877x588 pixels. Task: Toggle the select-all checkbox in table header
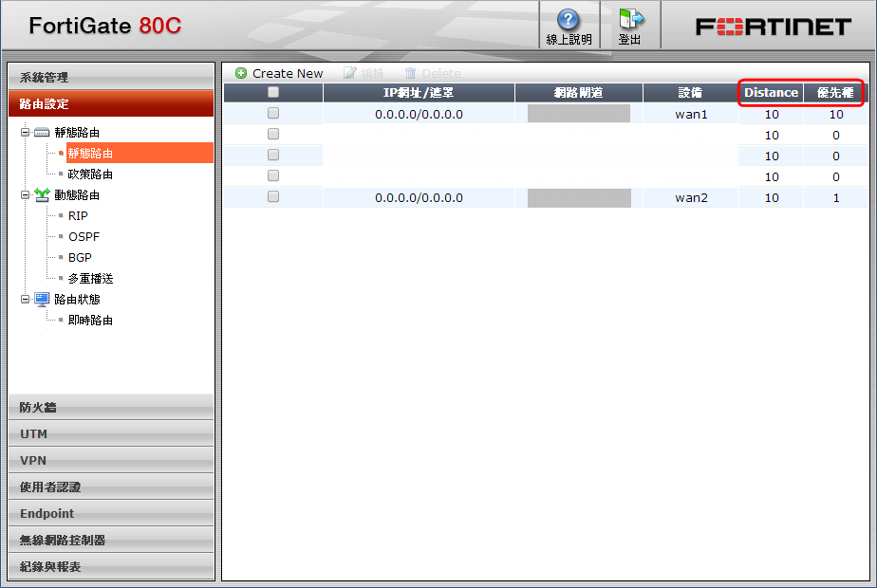(x=273, y=92)
